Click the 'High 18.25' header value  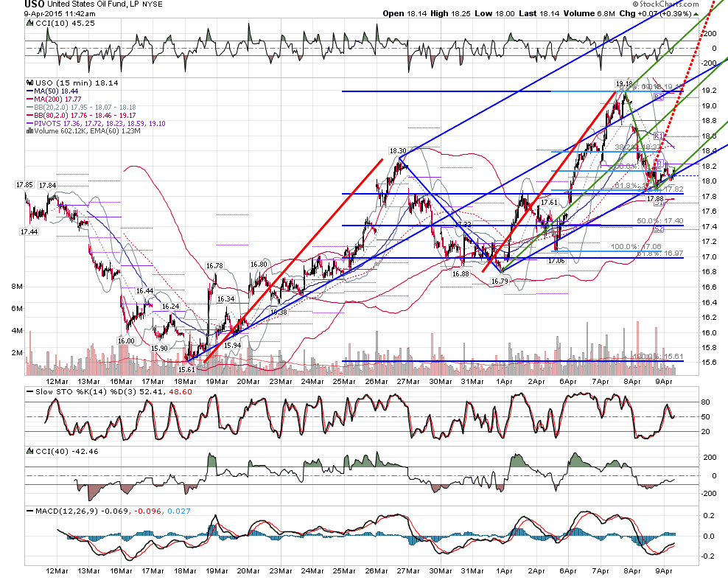coord(451,13)
